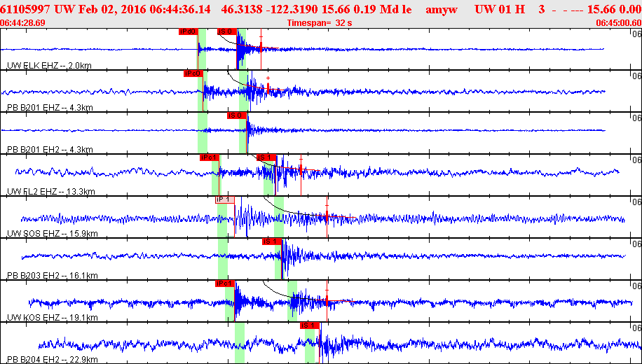Click the event ID 61105997 in header
The height and width of the screenshot is (364, 642).
pyautogui.click(x=25, y=9)
